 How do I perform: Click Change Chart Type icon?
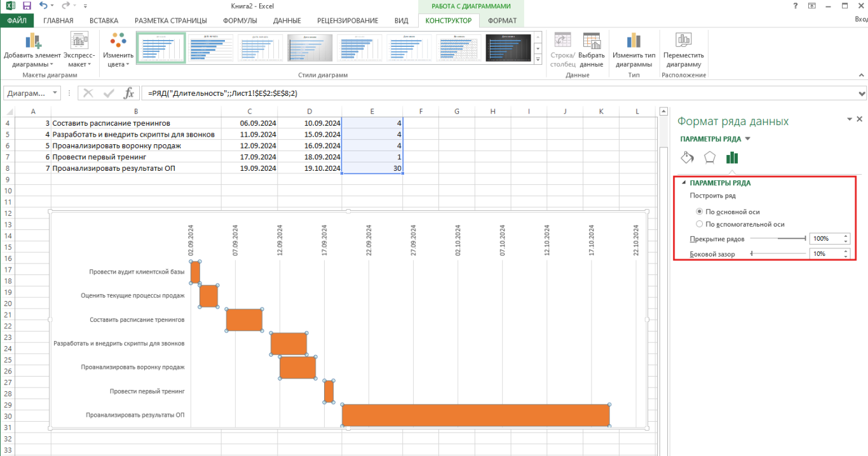634,42
